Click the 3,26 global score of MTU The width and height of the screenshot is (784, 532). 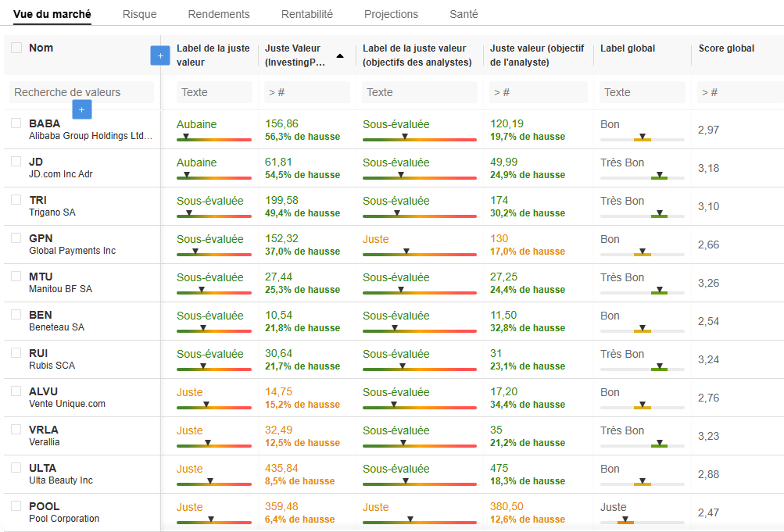[x=708, y=283]
